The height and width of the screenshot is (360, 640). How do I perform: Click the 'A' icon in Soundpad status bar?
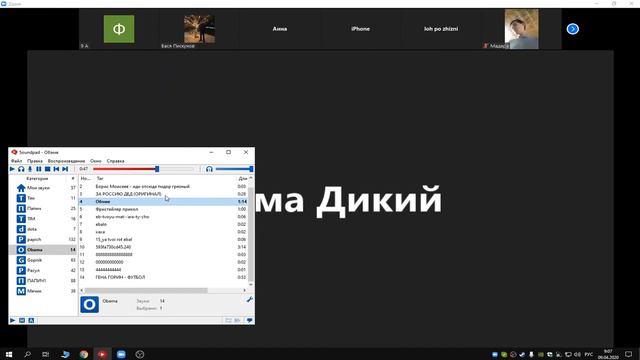coord(31,320)
